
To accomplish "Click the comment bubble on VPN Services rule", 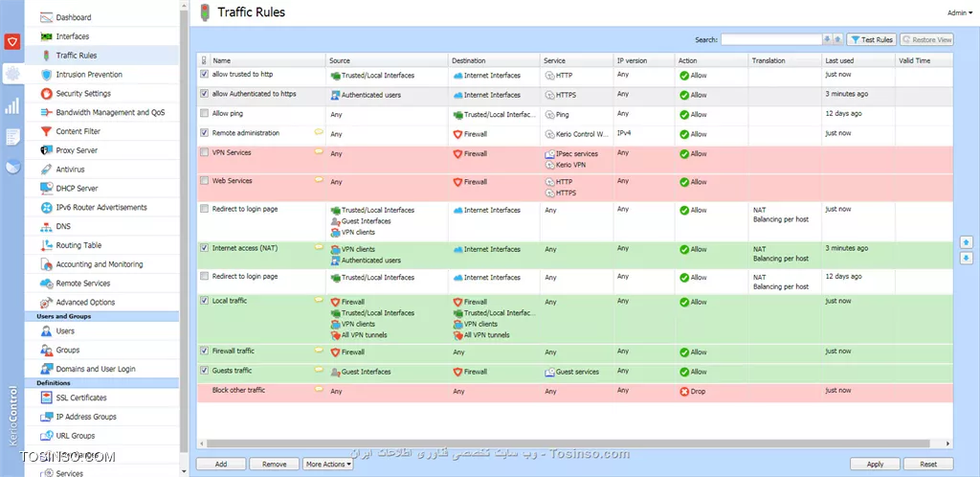I will point(319,152).
